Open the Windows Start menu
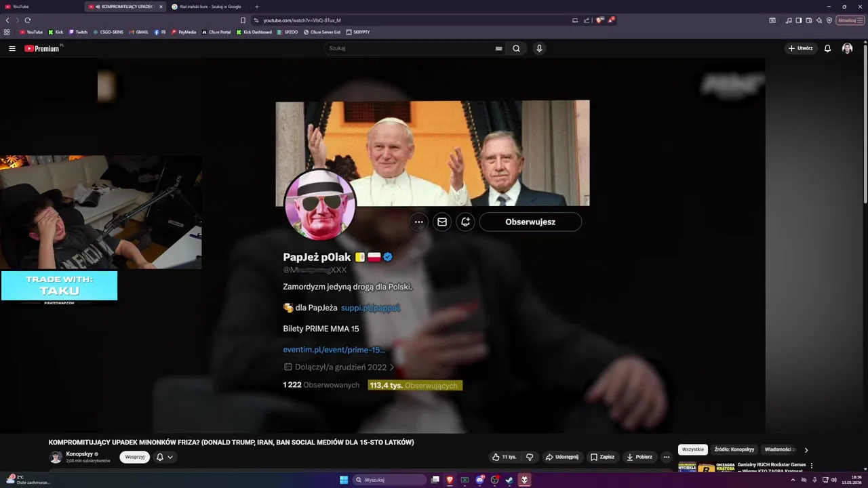Image resolution: width=868 pixels, height=488 pixels. pos(344,480)
